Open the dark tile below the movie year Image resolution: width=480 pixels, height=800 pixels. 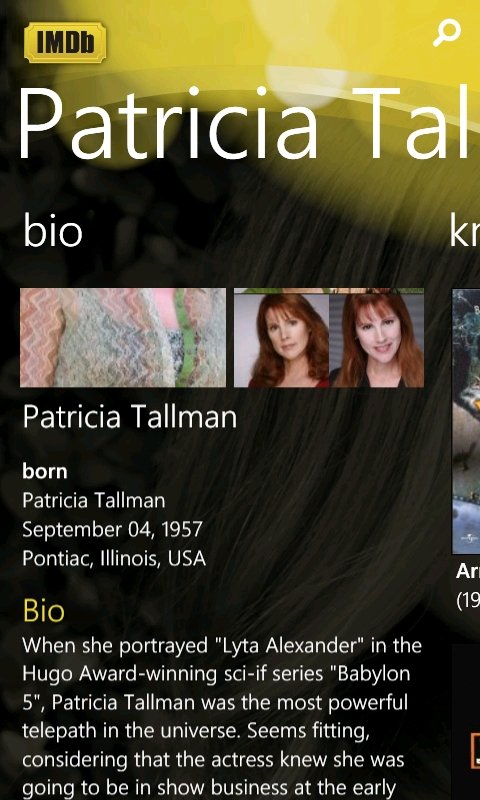466,722
